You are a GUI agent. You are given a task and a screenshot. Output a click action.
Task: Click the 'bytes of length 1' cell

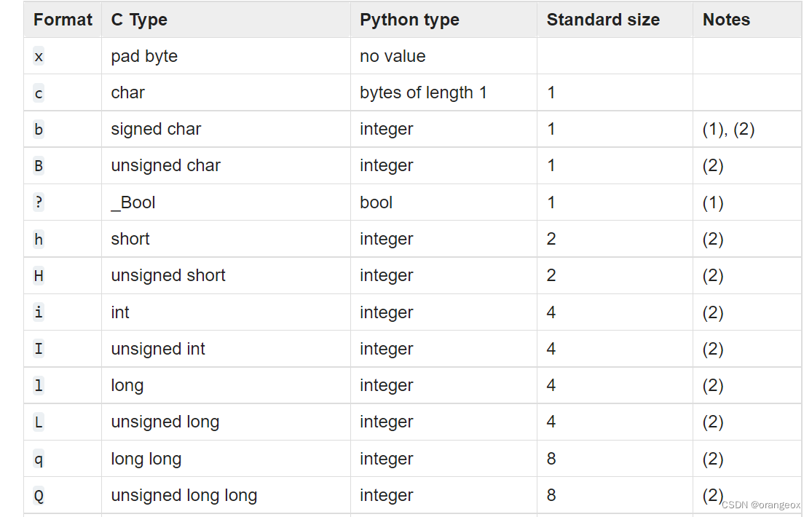click(x=423, y=92)
